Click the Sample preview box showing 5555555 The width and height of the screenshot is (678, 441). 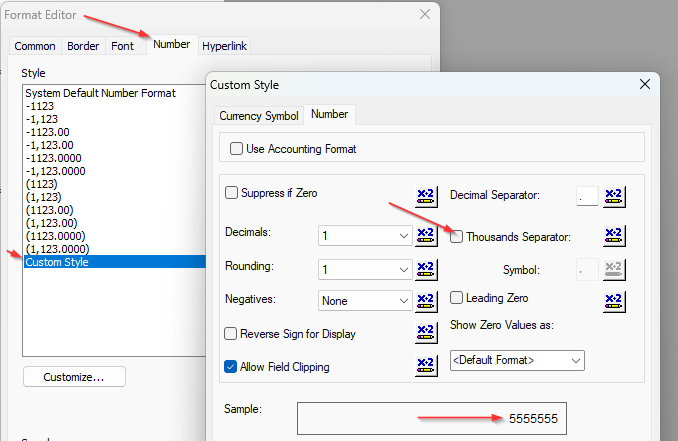click(432, 418)
